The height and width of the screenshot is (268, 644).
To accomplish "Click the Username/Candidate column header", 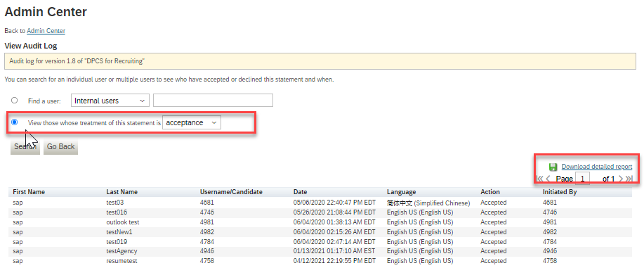I will pyautogui.click(x=231, y=192).
